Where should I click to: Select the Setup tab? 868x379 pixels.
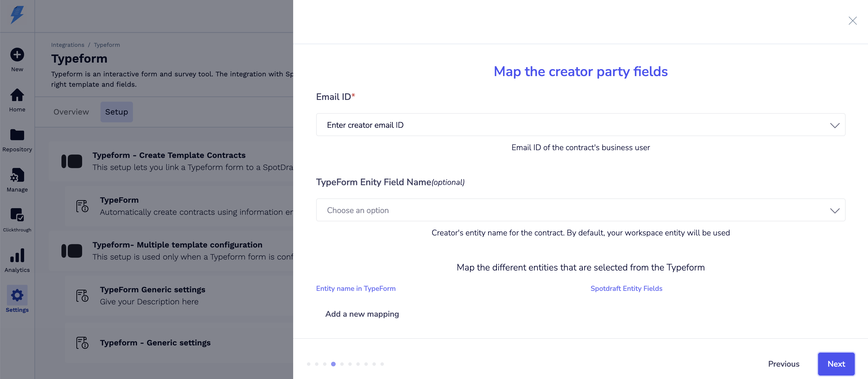[116, 112]
